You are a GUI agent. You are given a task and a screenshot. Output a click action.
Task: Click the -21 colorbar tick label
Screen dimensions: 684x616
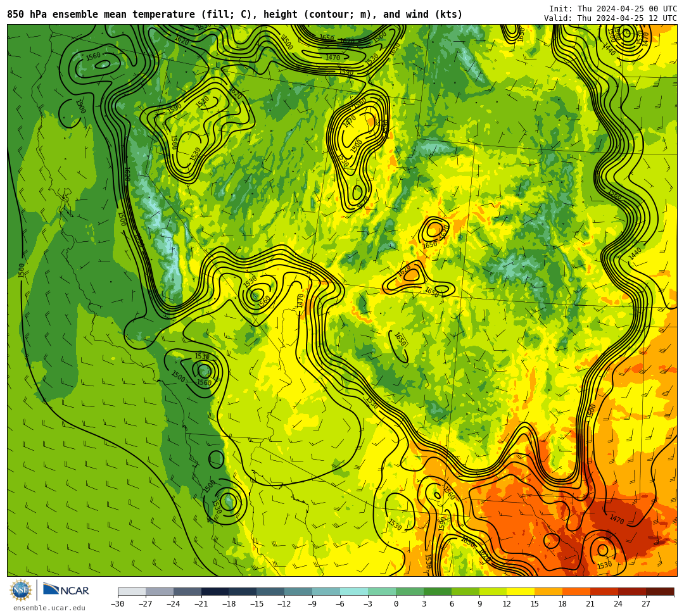coord(201,604)
